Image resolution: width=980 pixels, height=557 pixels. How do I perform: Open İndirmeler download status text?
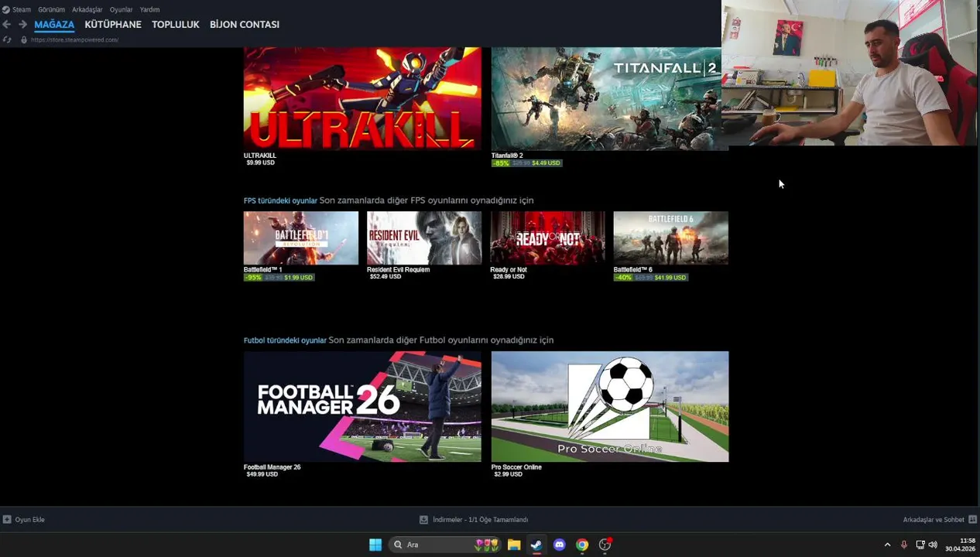[481, 520]
